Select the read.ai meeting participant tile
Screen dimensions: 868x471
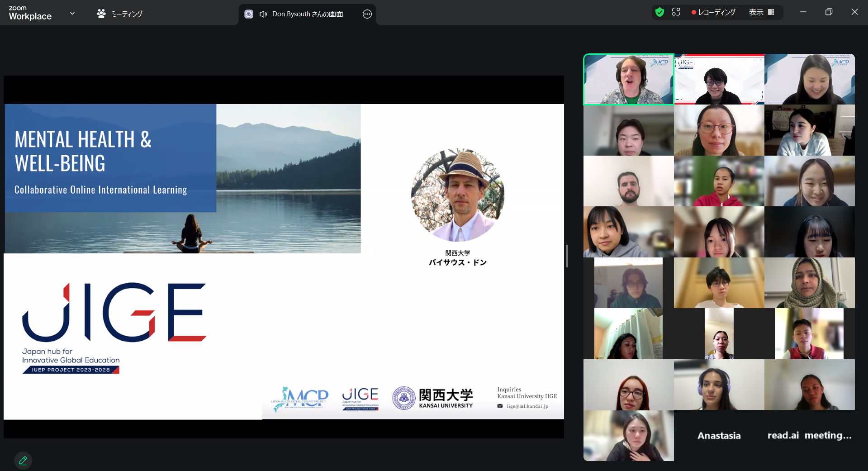pos(809,435)
